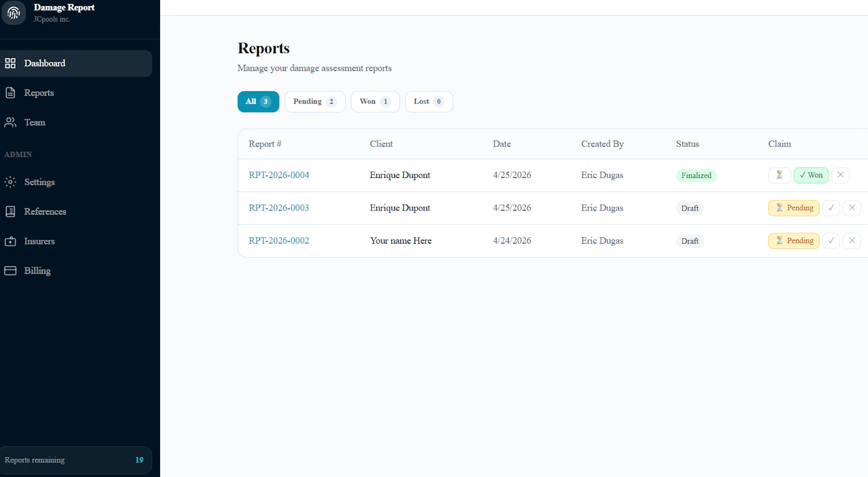Click JCpools inc. company name
The width and height of the screenshot is (868, 477).
pyautogui.click(x=52, y=20)
